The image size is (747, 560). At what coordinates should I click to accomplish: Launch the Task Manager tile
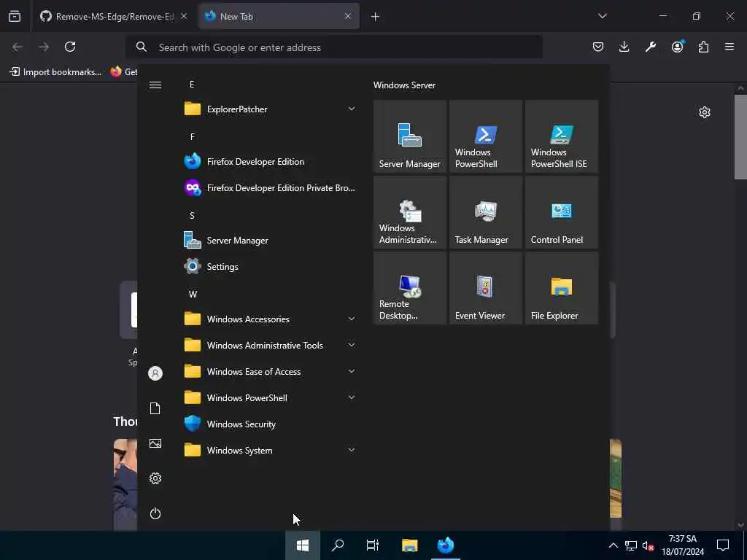point(485,212)
